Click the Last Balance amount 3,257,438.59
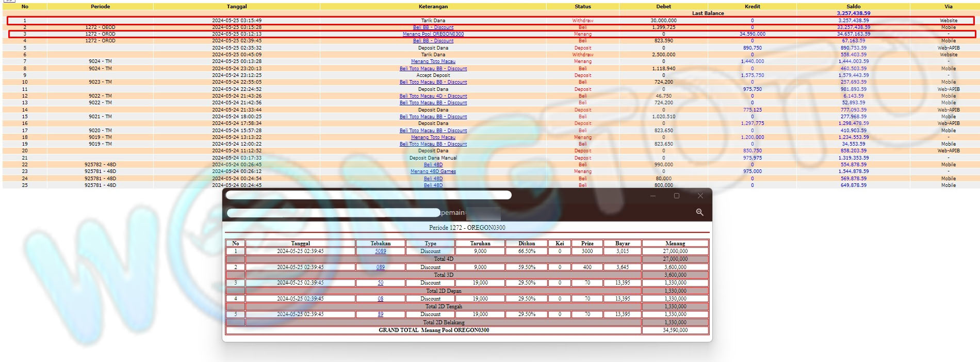 (x=853, y=13)
